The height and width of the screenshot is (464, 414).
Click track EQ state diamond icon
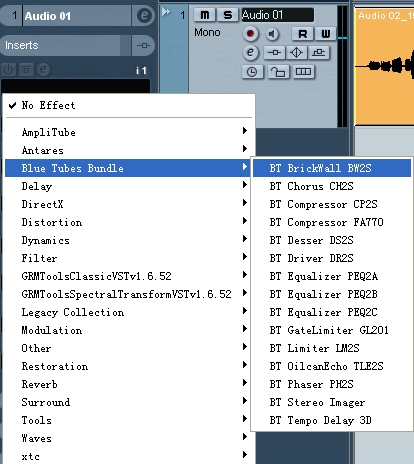coord(296,53)
